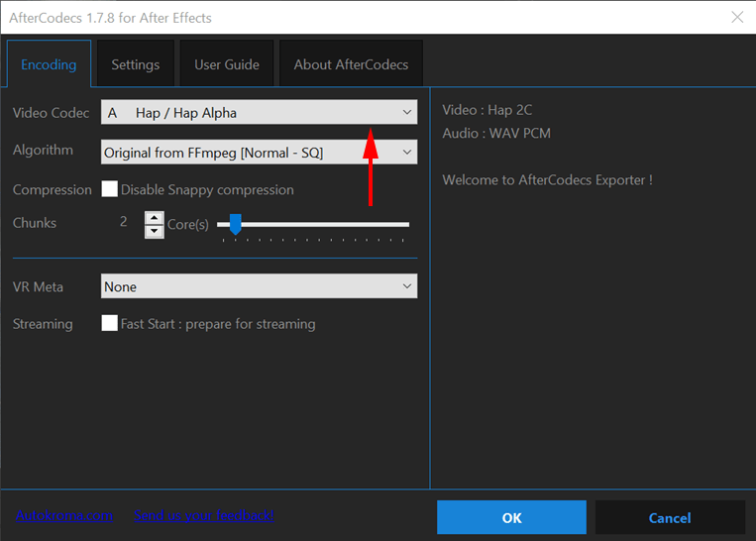
Task: Decrease Chunks value with down arrow
Action: pos(154,231)
